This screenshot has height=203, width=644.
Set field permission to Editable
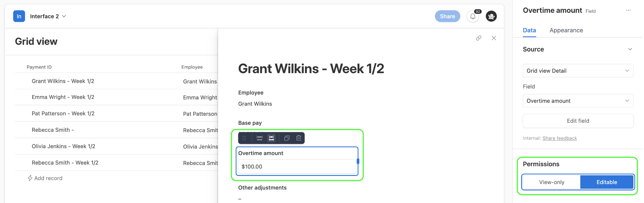point(607,182)
